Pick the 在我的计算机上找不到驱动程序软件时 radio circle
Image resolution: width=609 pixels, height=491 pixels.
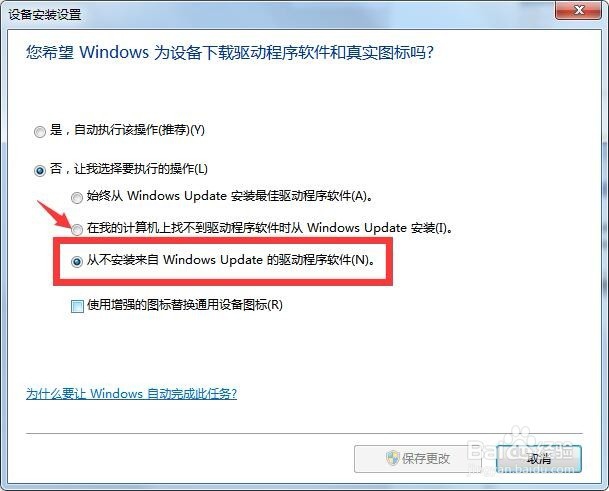[x=77, y=229]
